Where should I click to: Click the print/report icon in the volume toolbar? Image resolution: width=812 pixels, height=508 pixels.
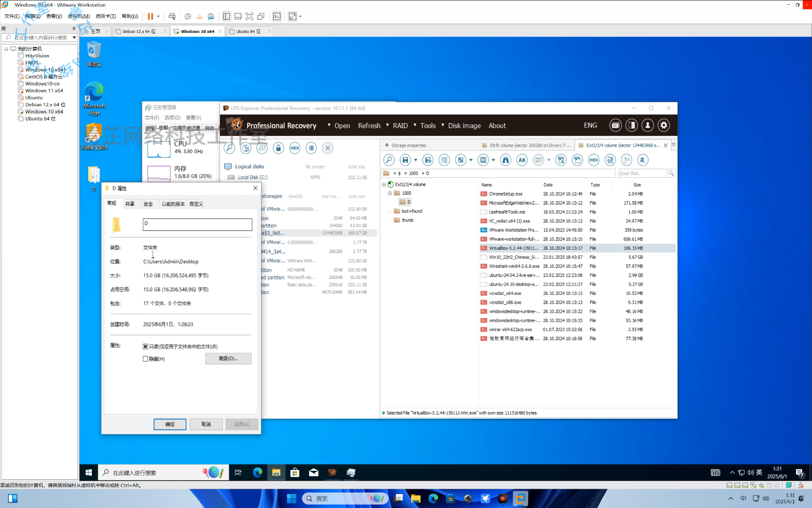610,160
